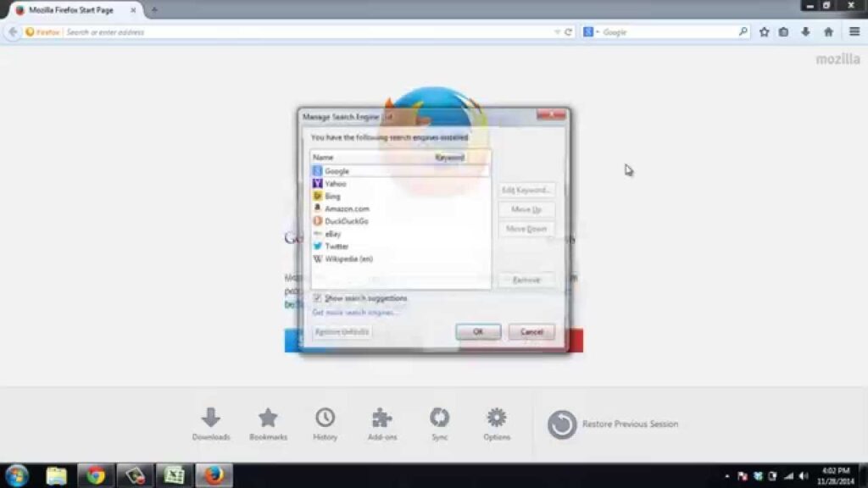Select Google in the search engine list
868x488 pixels.
[x=400, y=171]
